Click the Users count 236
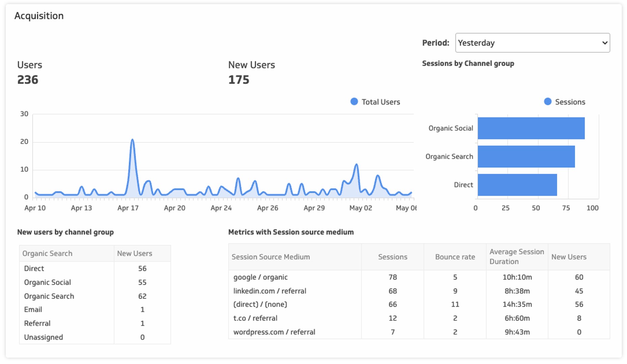This screenshot has width=627, height=364. pos(27,80)
